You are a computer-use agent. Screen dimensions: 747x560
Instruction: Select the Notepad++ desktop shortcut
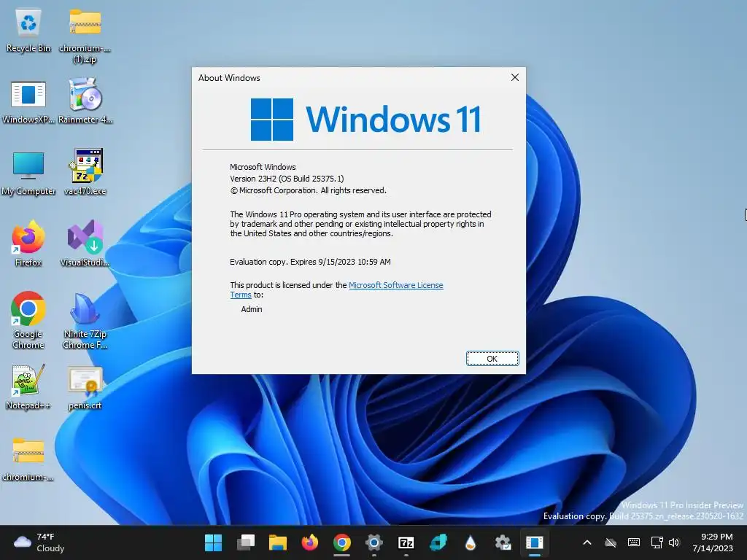pos(28,387)
